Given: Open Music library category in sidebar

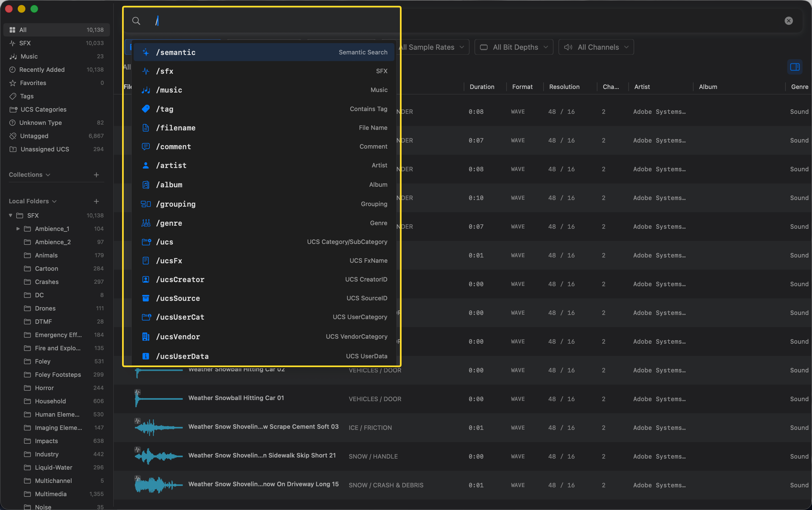Looking at the screenshot, I should [57, 56].
